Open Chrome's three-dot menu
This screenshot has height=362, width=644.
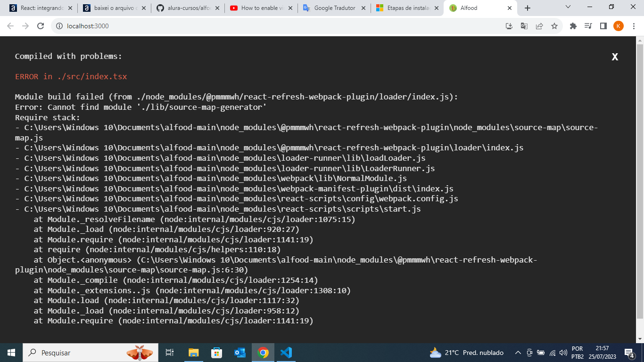633,26
